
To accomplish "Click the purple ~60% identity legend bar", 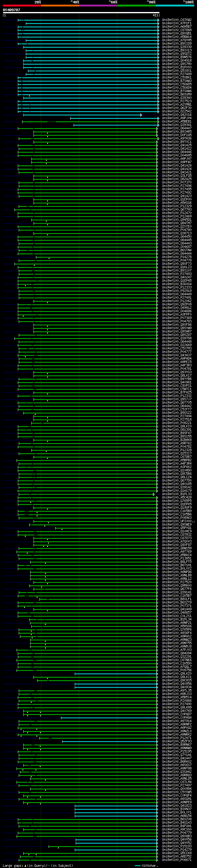I will pyautogui.click(x=98, y=6).
